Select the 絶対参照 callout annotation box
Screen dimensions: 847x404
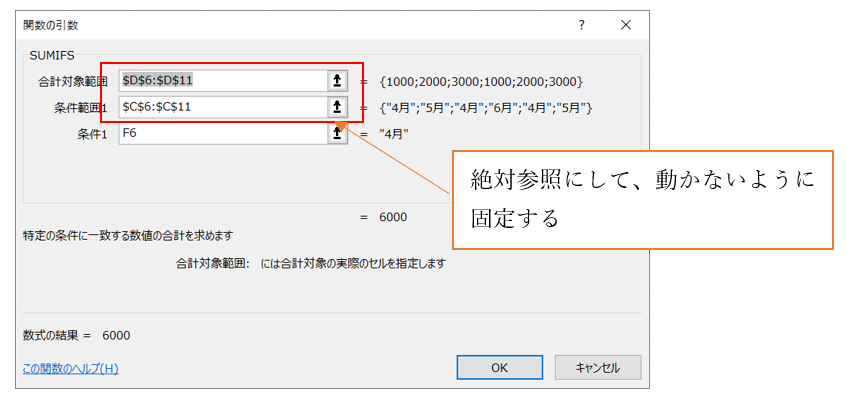[642, 198]
